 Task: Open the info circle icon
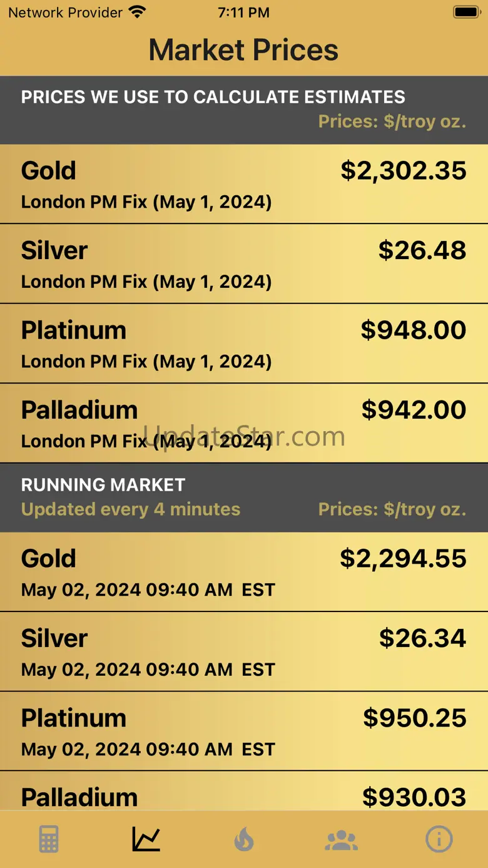click(439, 839)
